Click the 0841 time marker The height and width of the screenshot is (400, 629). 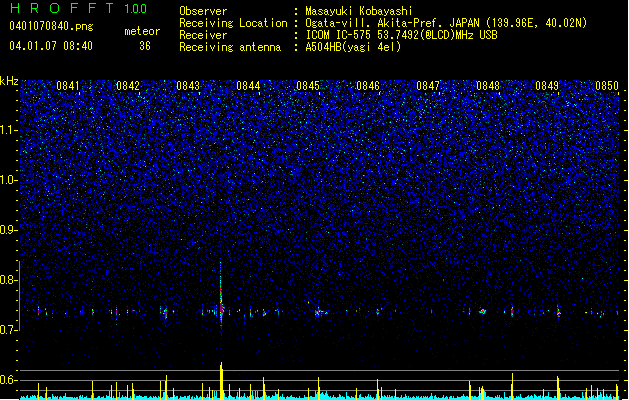coord(68,86)
